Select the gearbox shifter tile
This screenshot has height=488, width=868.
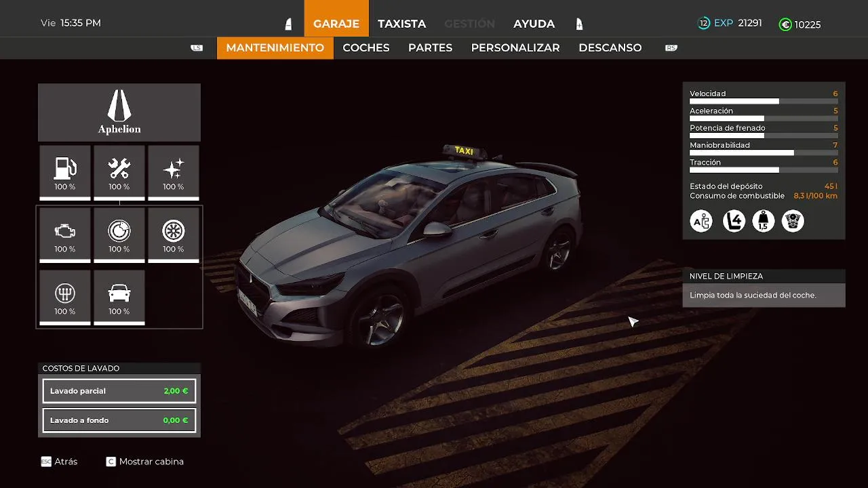(x=65, y=298)
